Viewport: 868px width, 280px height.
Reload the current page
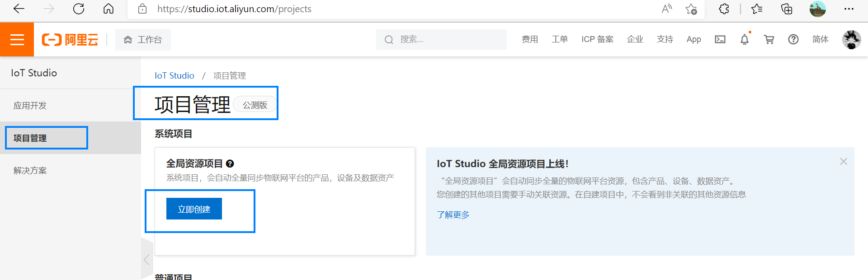79,9
